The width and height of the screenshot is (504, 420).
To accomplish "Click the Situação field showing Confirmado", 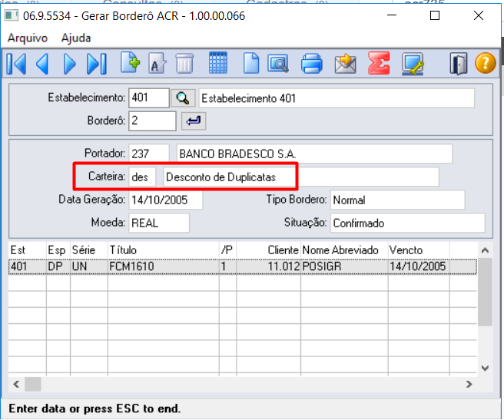I will point(407,223).
